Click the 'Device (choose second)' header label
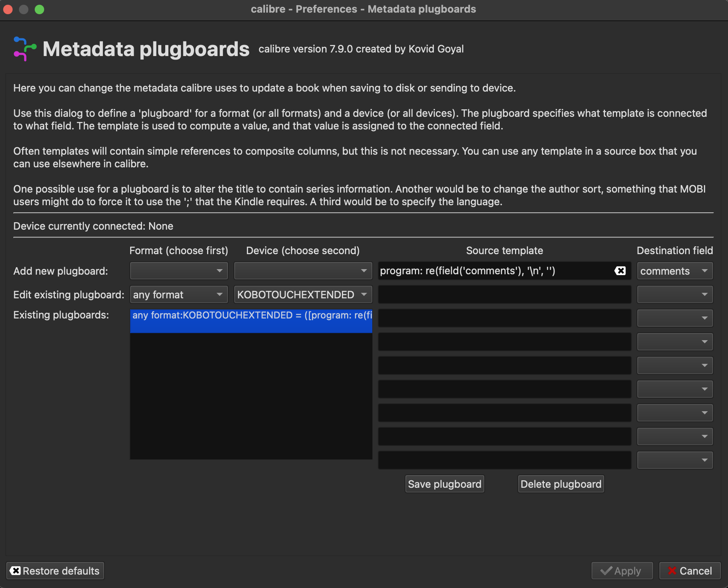Screen dimensions: 728x588 coord(303,251)
